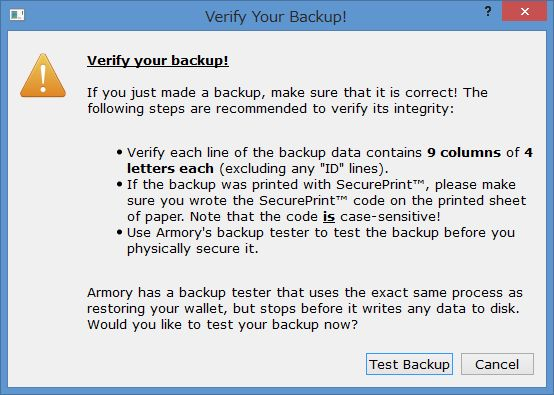Select the bold "9 columns" text
Viewport: 554px width, 395px height.
[x=464, y=152]
